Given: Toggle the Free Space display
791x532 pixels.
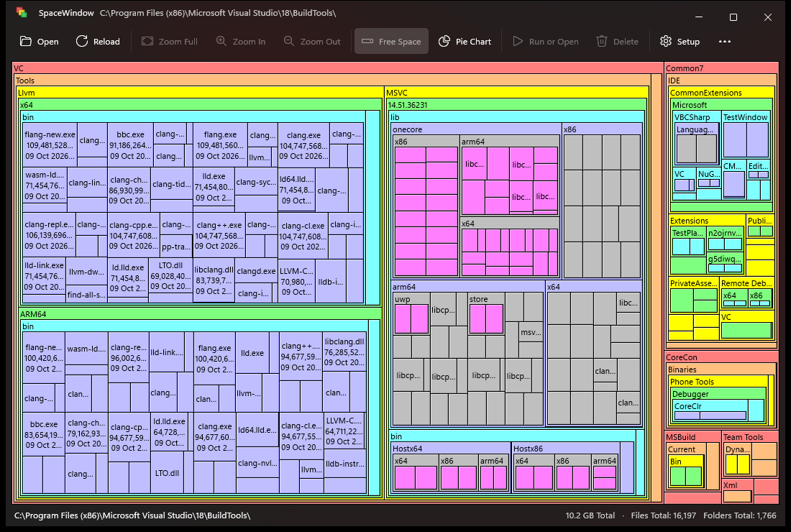Looking at the screenshot, I should point(391,42).
